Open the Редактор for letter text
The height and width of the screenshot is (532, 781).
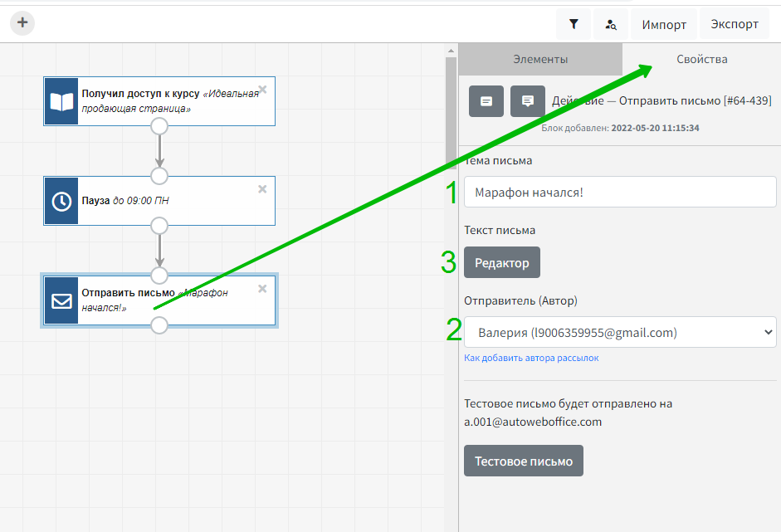point(501,263)
